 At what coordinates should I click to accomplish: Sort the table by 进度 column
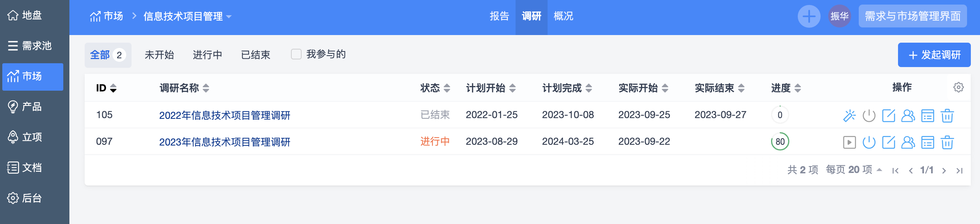click(x=797, y=88)
